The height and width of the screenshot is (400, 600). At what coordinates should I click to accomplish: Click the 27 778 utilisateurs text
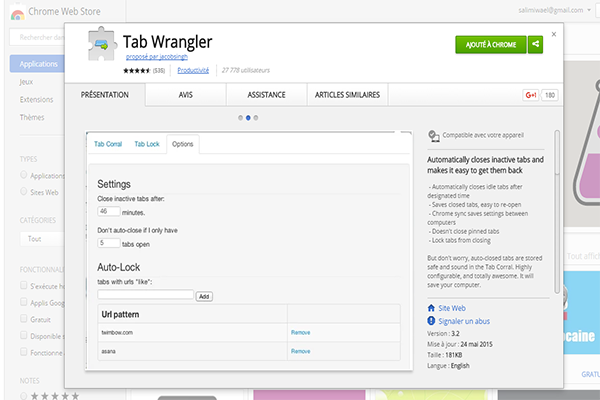(x=246, y=70)
